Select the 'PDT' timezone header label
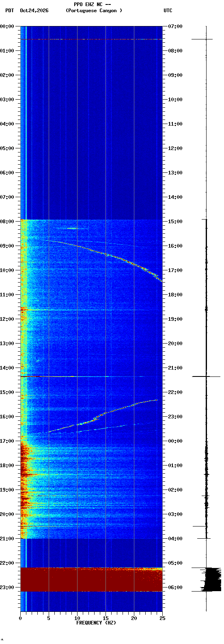This screenshot has width=224, height=644. click(x=9, y=11)
